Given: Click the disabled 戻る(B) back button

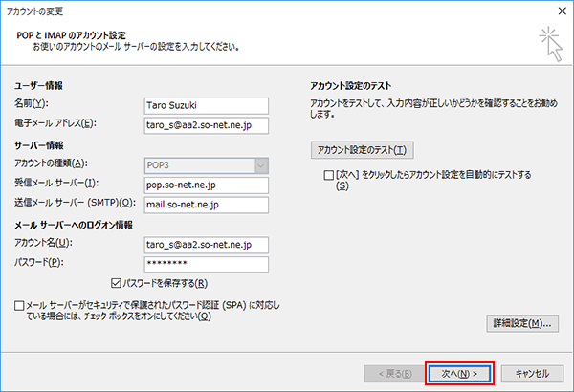Looking at the screenshot, I should pos(388,372).
